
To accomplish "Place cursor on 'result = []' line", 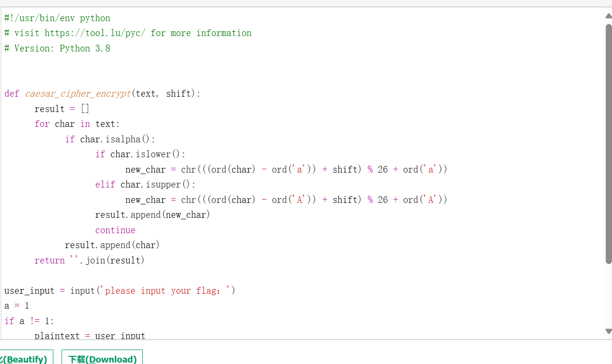I will (62, 109).
